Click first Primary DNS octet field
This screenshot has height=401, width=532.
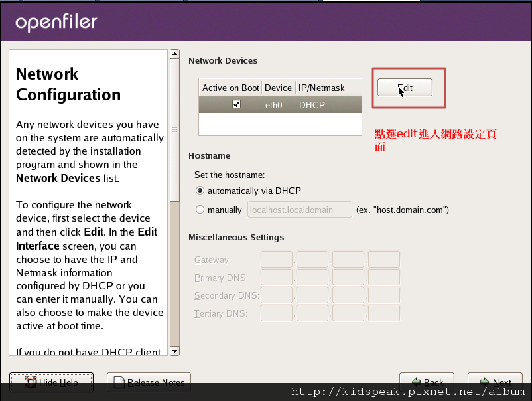coord(277,278)
